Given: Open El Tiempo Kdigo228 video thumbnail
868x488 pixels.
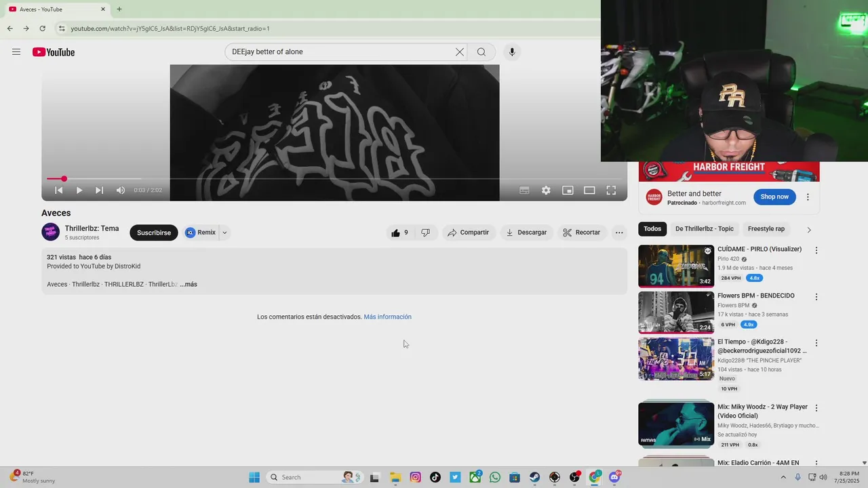Looking at the screenshot, I should [676, 359].
